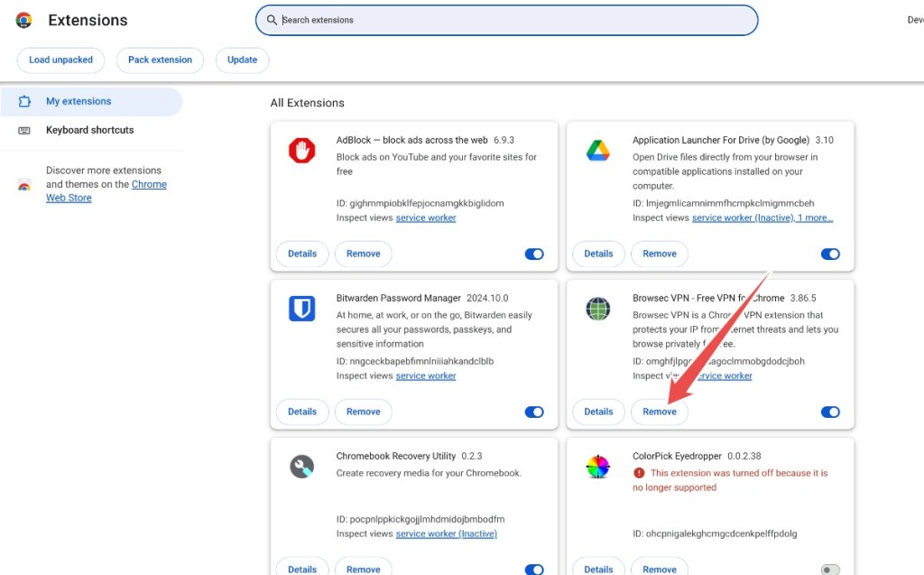924x575 pixels.
Task: Click the Chrome Web Store rainbow icon
Action: click(x=24, y=185)
